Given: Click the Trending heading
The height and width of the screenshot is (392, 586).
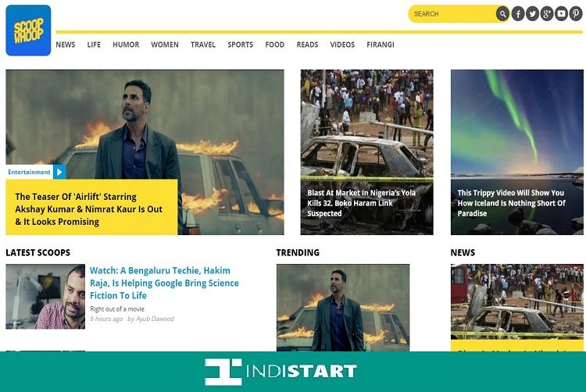Looking at the screenshot, I should [298, 253].
